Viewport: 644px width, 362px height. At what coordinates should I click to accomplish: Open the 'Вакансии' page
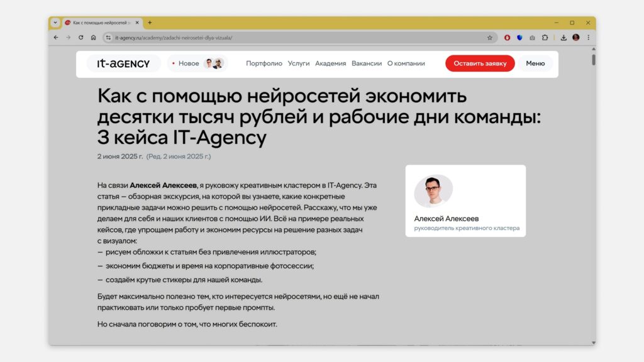pyautogui.click(x=367, y=63)
